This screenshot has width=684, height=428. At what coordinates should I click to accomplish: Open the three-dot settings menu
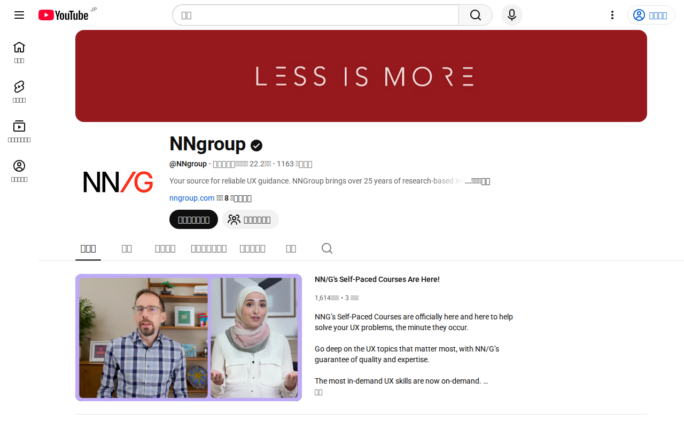tap(612, 15)
